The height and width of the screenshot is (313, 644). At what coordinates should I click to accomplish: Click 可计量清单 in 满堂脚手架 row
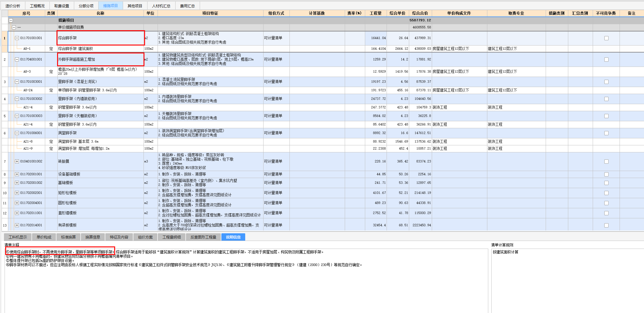point(273,133)
